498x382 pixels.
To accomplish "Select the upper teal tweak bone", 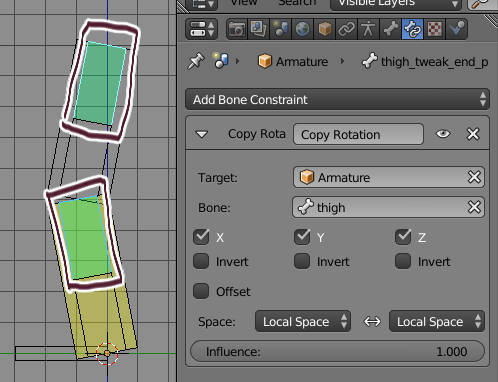I will pyautogui.click(x=100, y=82).
